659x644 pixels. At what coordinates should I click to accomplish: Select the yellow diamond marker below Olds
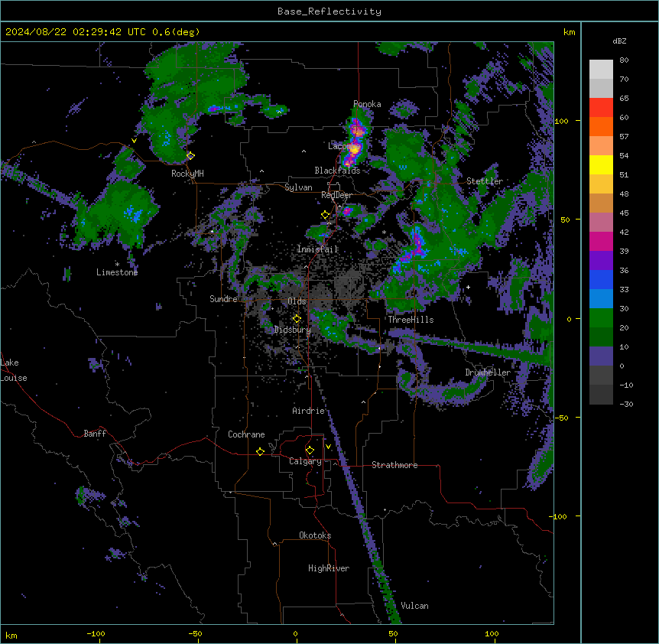pos(297,319)
